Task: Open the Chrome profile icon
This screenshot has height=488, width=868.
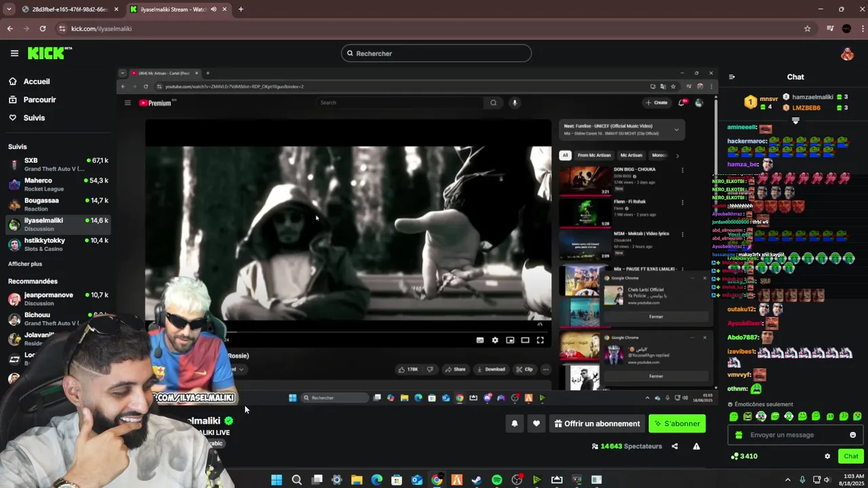Action: click(846, 28)
